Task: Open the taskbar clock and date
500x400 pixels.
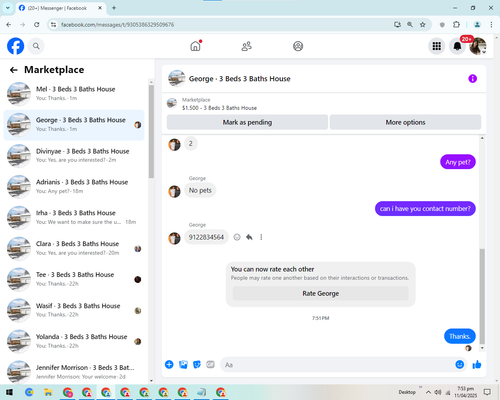Action: tap(465, 392)
